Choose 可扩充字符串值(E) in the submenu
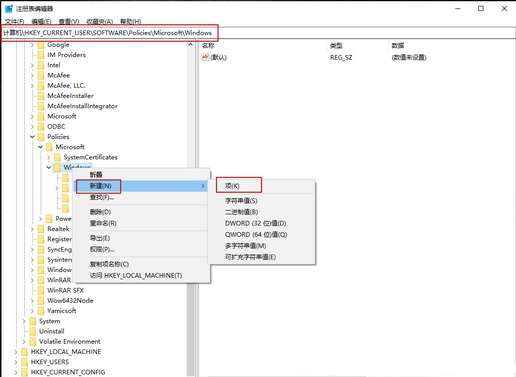516x377 pixels. (262, 257)
